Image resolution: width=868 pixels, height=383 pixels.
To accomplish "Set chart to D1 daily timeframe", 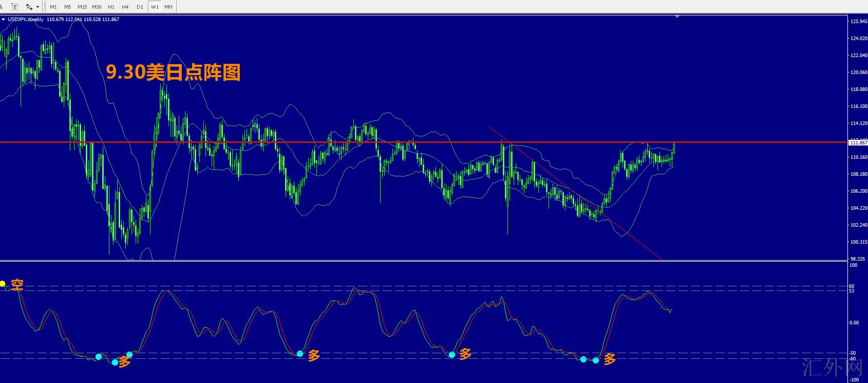I will pos(140,7).
